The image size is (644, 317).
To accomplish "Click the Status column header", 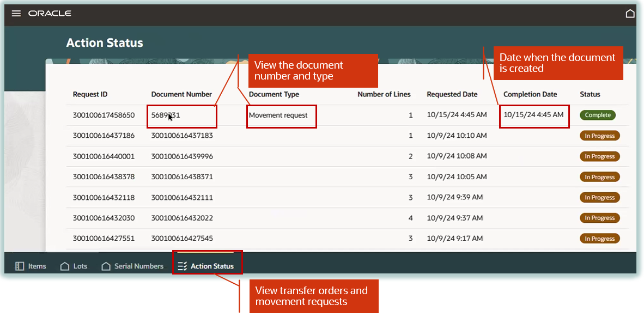I will pyautogui.click(x=590, y=94).
